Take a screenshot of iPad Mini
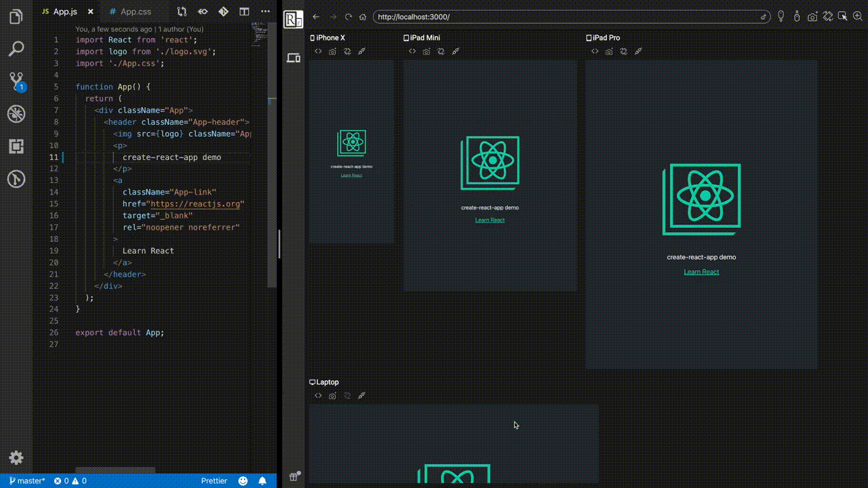 pos(426,52)
